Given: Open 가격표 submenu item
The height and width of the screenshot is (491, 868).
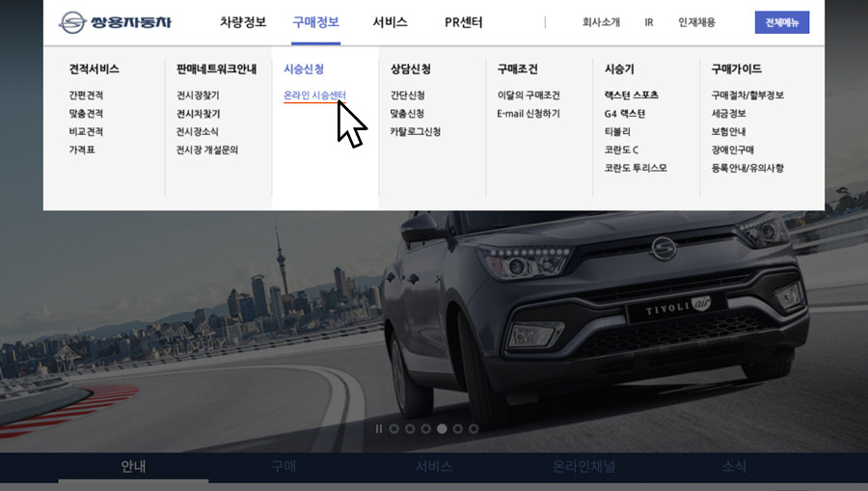Looking at the screenshot, I should [x=82, y=150].
